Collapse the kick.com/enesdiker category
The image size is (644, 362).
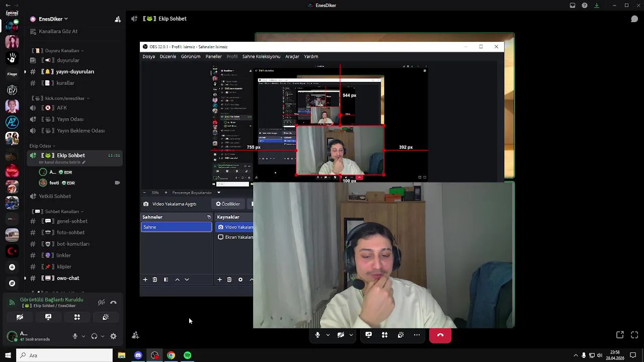60,99
